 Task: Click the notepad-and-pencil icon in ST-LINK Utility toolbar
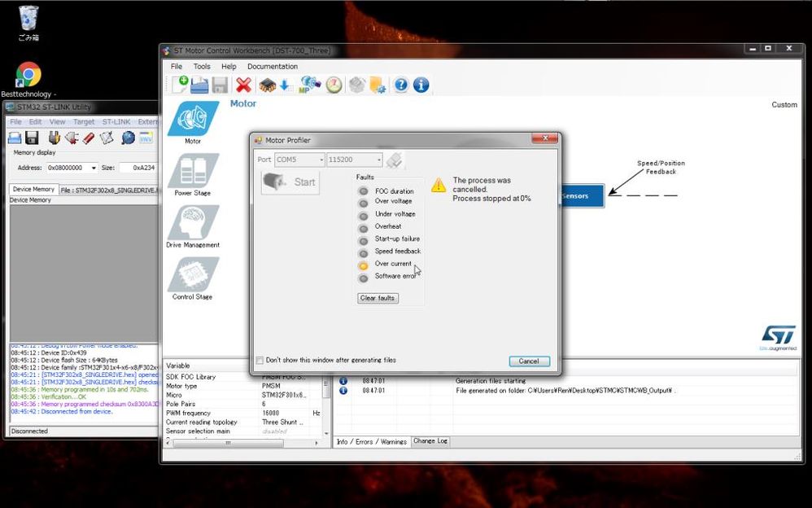coord(106,138)
